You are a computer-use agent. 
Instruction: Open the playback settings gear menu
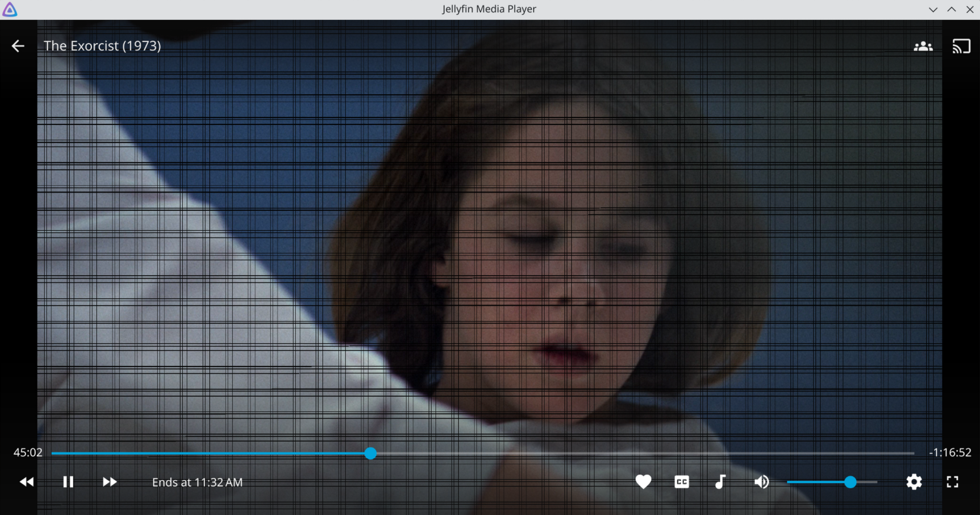914,482
